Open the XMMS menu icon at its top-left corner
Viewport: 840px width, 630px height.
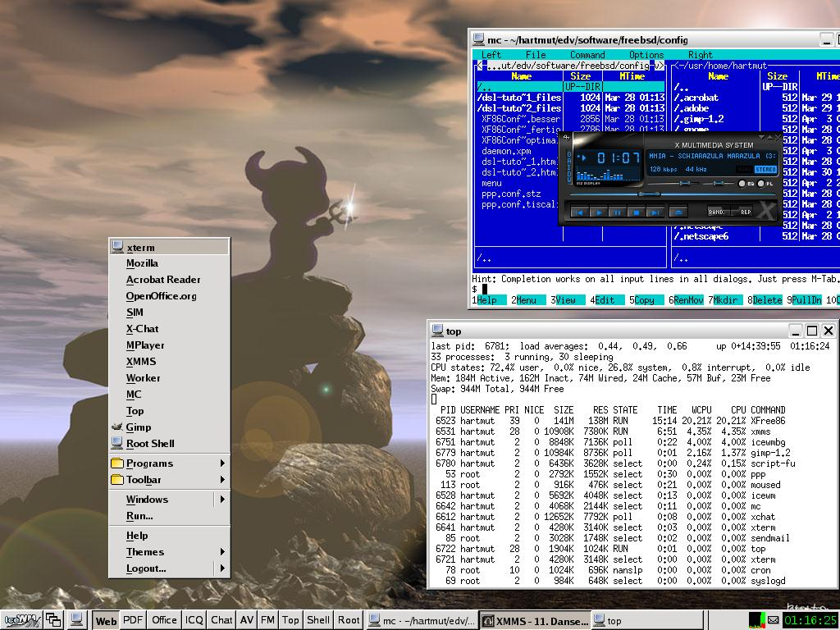pos(566,138)
